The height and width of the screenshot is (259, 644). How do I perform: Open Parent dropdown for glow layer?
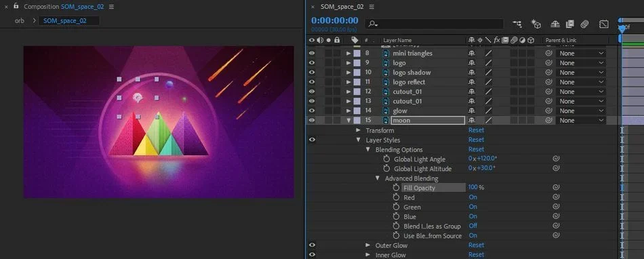[581, 111]
